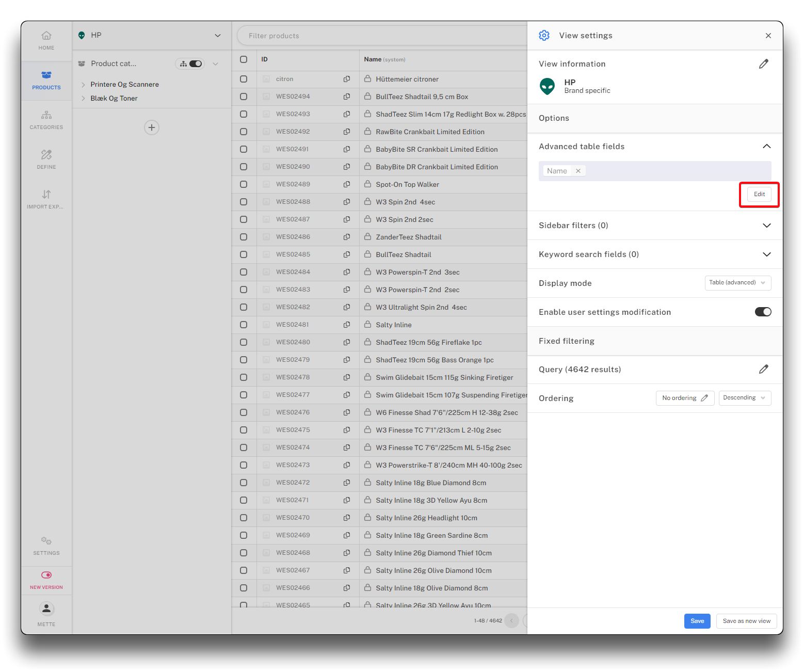Open the Categories section in sidebar
804x672 pixels.
tap(46, 120)
